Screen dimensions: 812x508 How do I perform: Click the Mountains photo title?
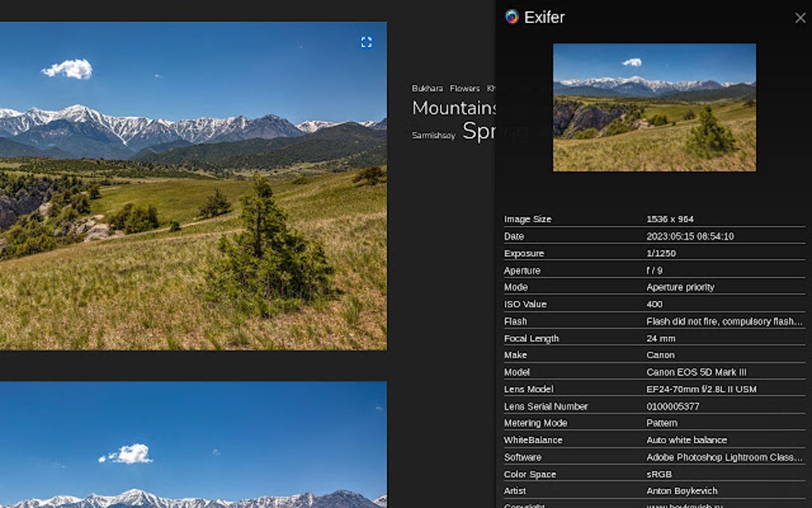point(455,108)
